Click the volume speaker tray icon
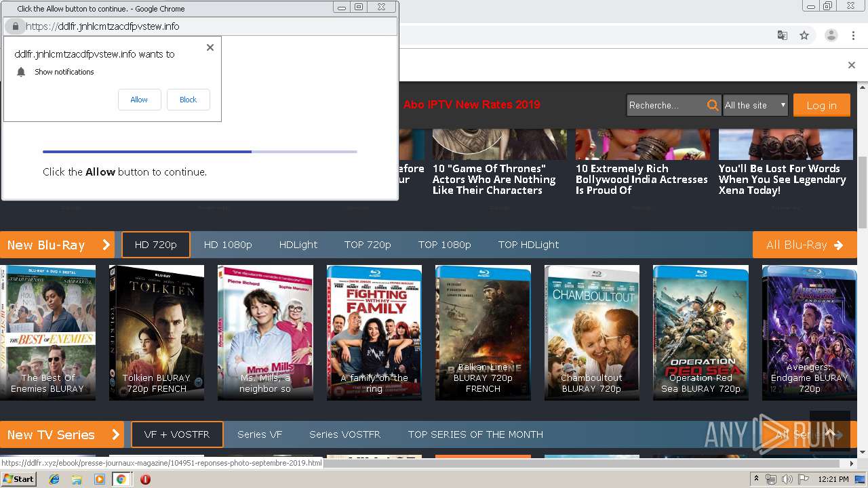 tap(787, 479)
